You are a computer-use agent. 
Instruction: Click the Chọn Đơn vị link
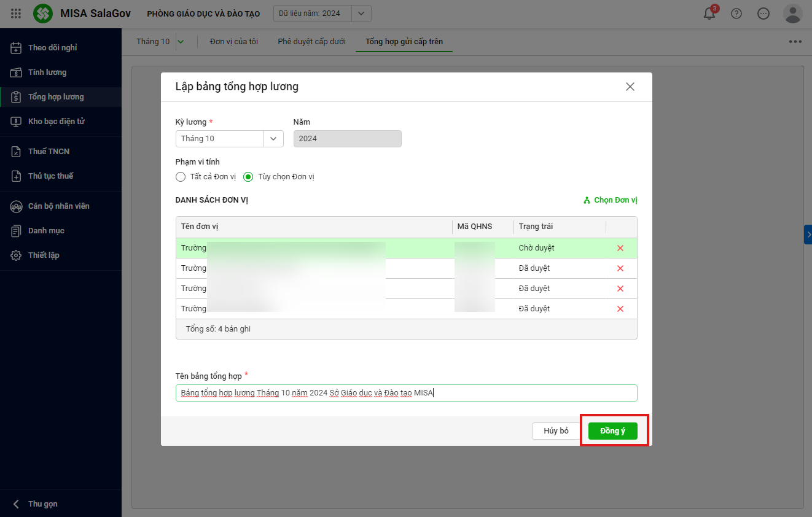pos(611,200)
